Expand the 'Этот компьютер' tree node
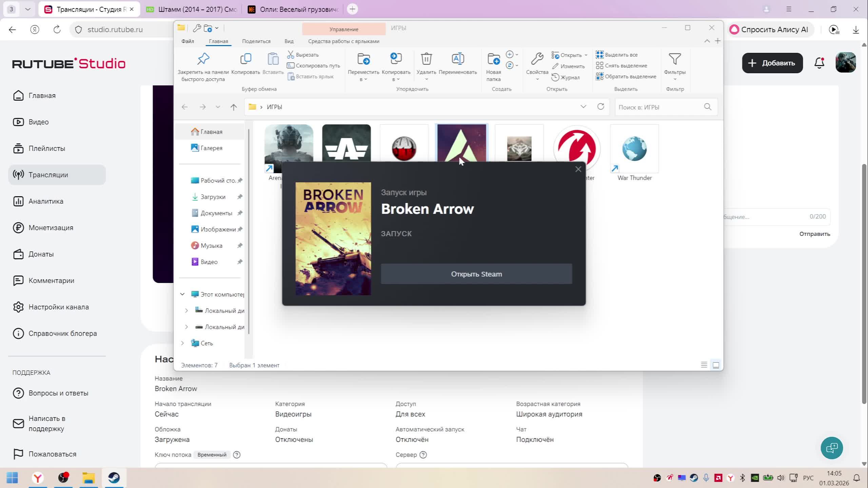The image size is (868, 488). point(182,294)
